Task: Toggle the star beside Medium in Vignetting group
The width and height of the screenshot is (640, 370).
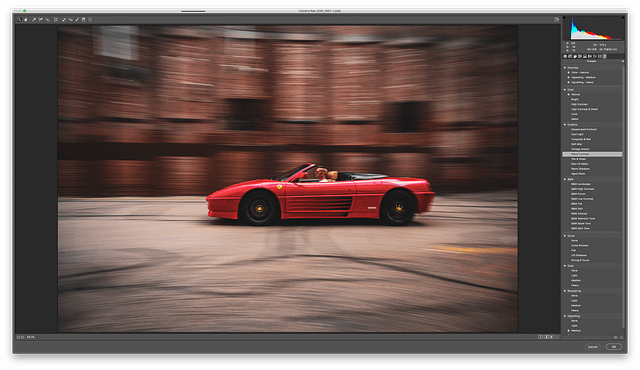Action: [x=569, y=330]
